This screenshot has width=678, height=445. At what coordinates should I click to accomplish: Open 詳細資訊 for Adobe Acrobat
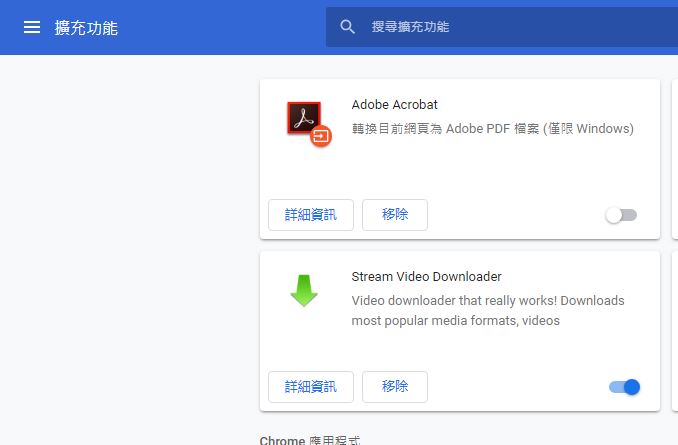pyautogui.click(x=311, y=215)
